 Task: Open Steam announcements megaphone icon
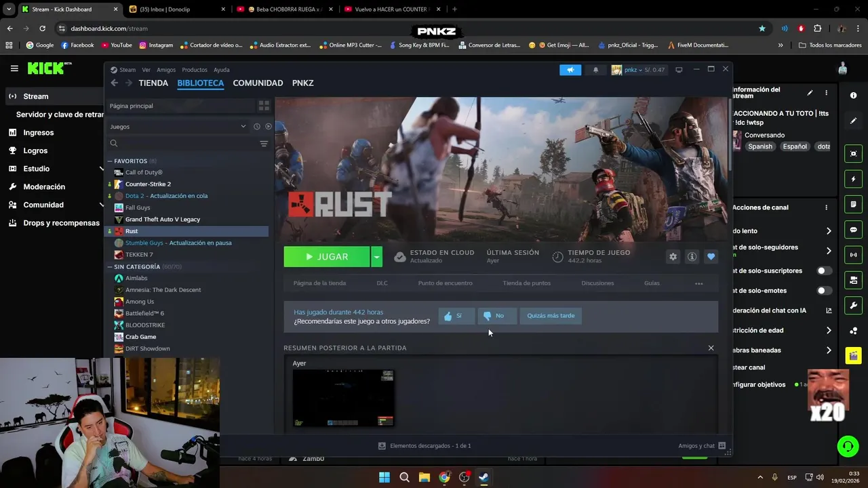pyautogui.click(x=570, y=70)
